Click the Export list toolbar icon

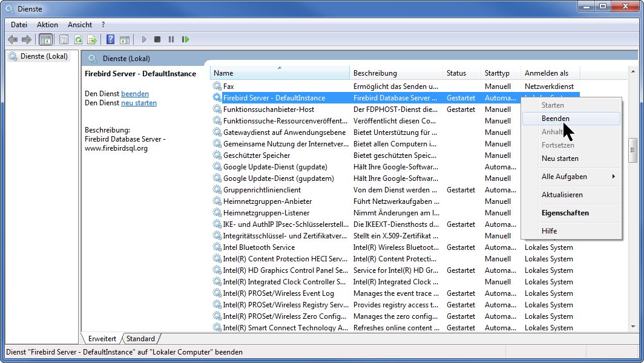coord(92,39)
